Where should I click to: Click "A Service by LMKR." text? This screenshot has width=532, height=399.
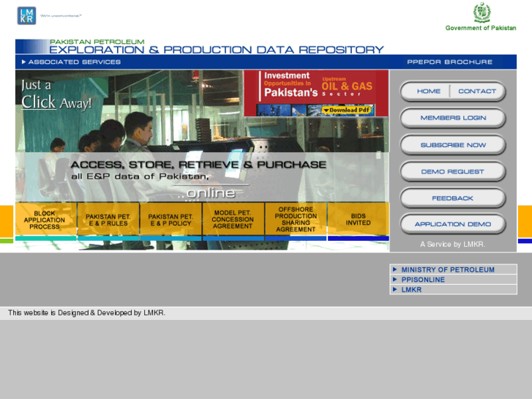[x=453, y=244]
